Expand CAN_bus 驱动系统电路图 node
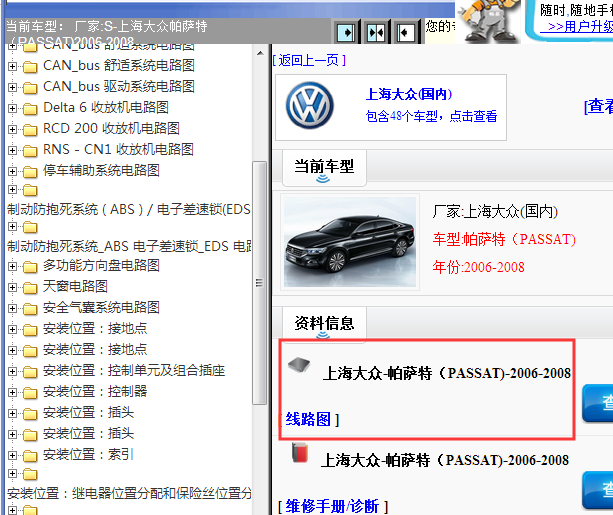613x515 pixels. tap(12, 87)
